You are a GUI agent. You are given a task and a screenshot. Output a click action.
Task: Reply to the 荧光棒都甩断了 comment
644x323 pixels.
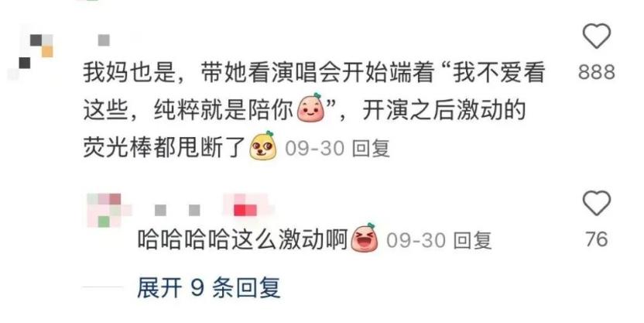pos(371,149)
